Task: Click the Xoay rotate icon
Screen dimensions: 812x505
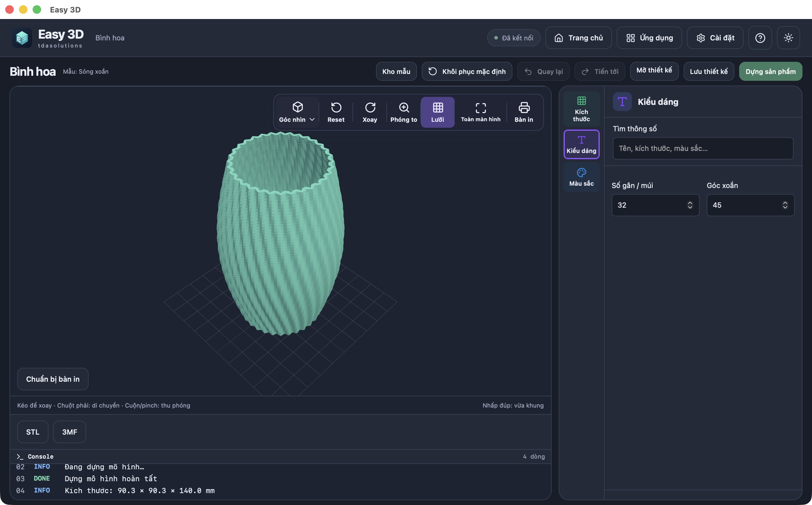Action: 370,108
